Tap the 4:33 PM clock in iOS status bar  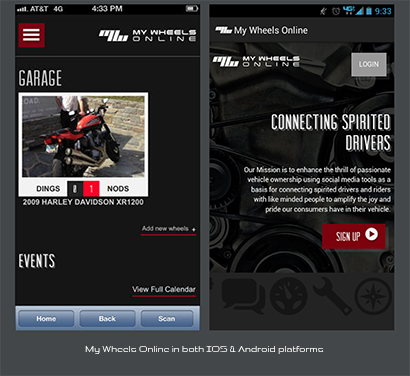[x=107, y=9]
